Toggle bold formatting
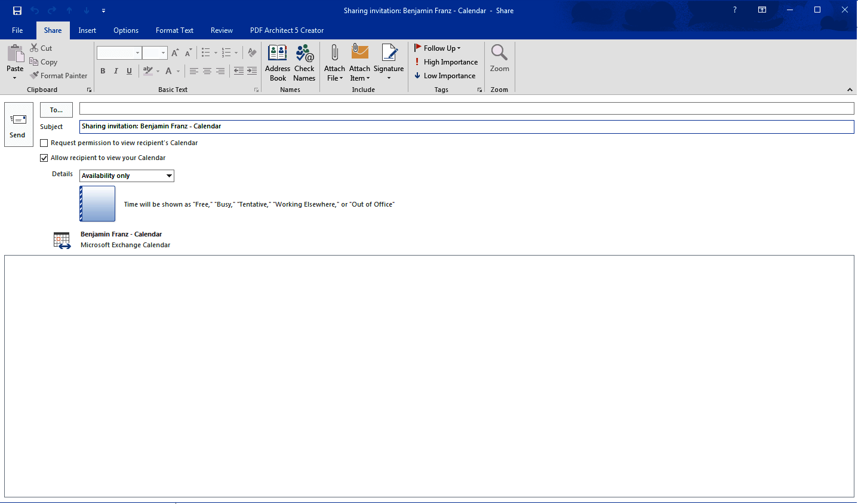Image resolution: width=858 pixels, height=504 pixels. [103, 71]
